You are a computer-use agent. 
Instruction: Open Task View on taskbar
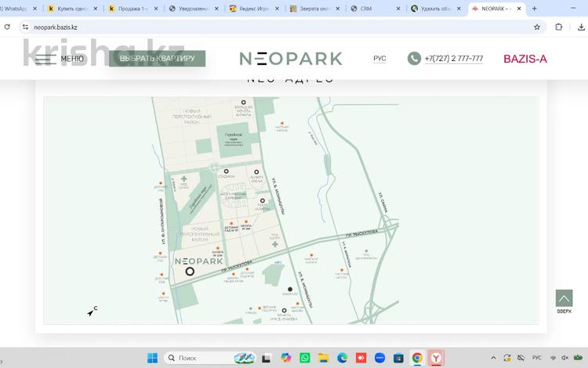click(x=267, y=359)
